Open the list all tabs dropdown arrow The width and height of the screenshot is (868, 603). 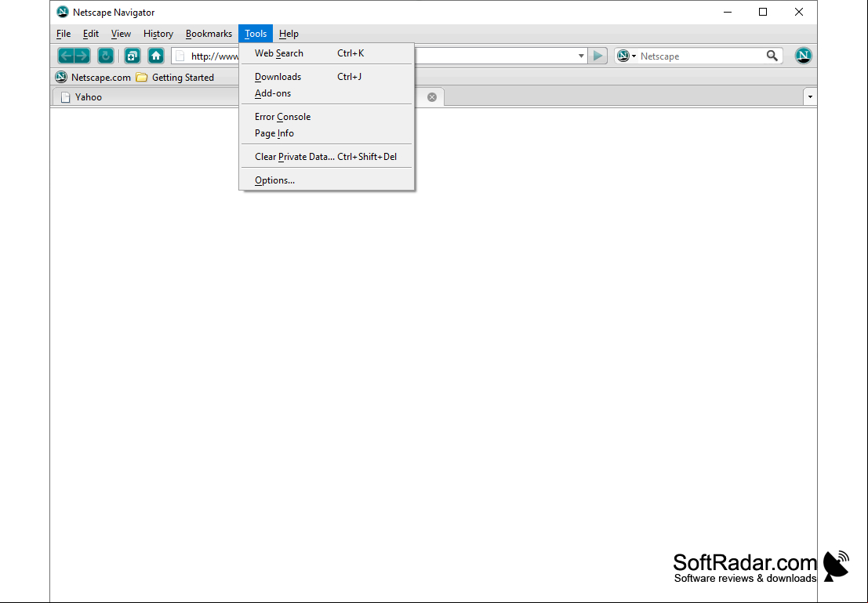(x=810, y=97)
